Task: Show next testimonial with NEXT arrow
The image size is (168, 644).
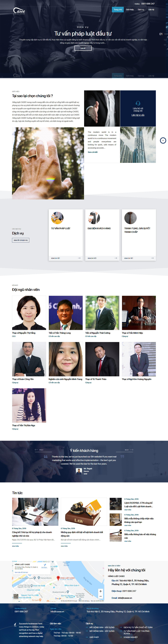Action: click(x=129, y=450)
